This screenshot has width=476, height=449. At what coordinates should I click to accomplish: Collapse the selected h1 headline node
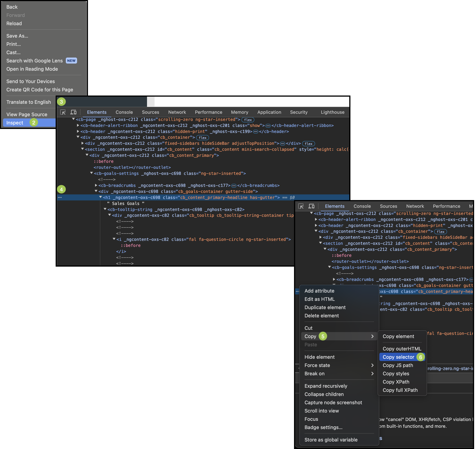(x=101, y=197)
